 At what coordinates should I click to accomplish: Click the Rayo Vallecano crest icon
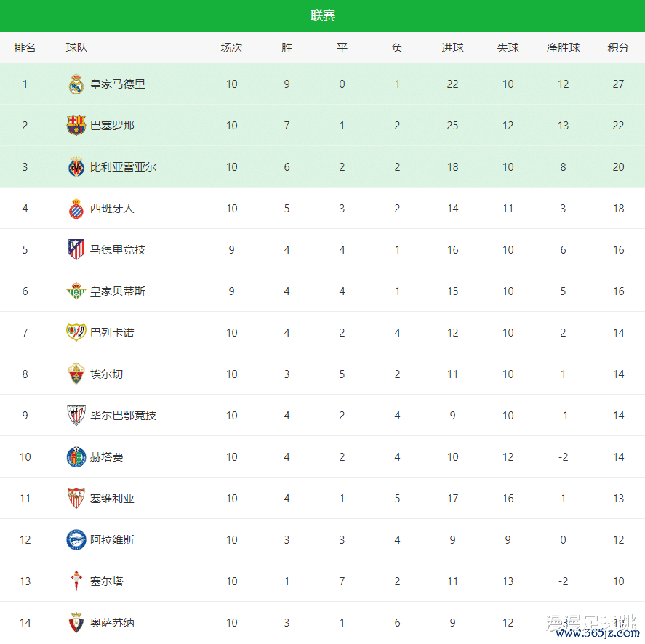[x=76, y=333]
